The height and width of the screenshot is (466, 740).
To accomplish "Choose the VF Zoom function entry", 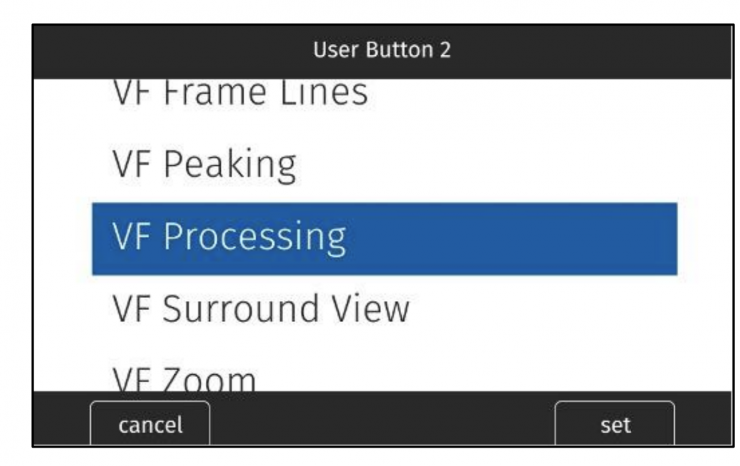I will point(183,379).
